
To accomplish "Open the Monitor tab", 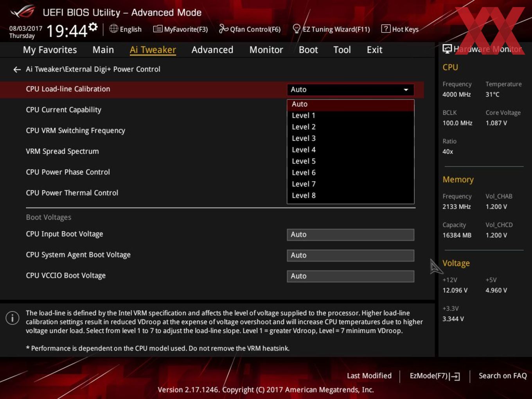I will 266,50.
